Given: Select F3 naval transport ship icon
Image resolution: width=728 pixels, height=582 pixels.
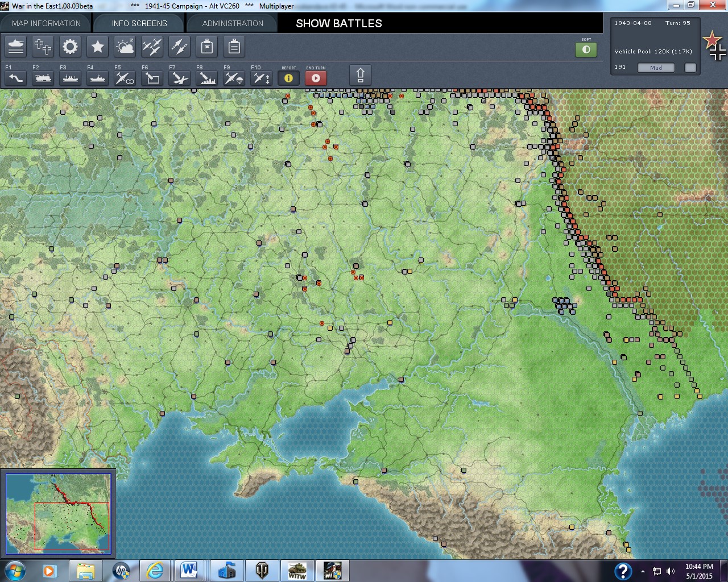Looking at the screenshot, I should pyautogui.click(x=71, y=78).
